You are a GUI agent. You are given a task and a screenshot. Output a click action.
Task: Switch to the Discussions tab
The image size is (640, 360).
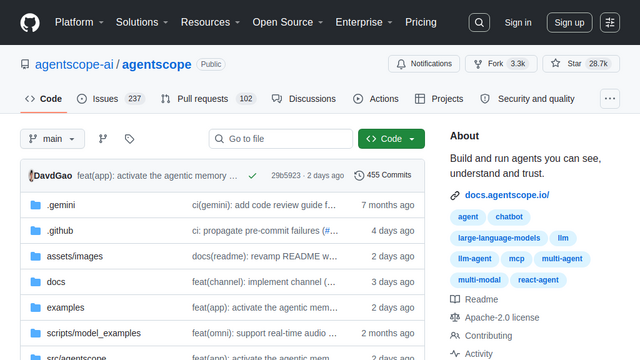click(x=304, y=99)
